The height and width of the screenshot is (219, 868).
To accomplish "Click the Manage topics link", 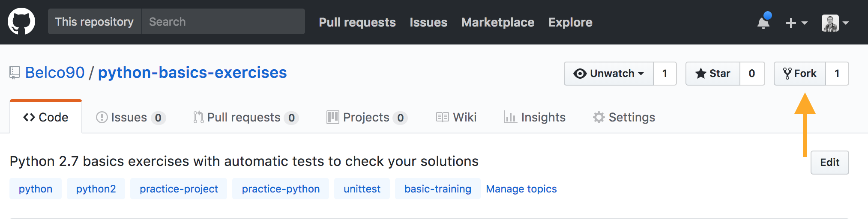I will [x=521, y=189].
